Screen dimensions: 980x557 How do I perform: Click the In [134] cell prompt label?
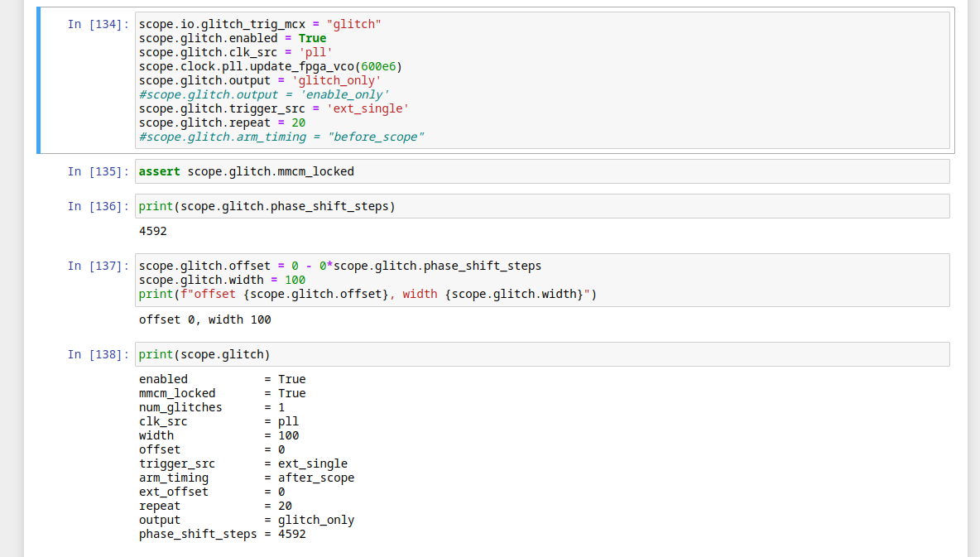pyautogui.click(x=98, y=25)
